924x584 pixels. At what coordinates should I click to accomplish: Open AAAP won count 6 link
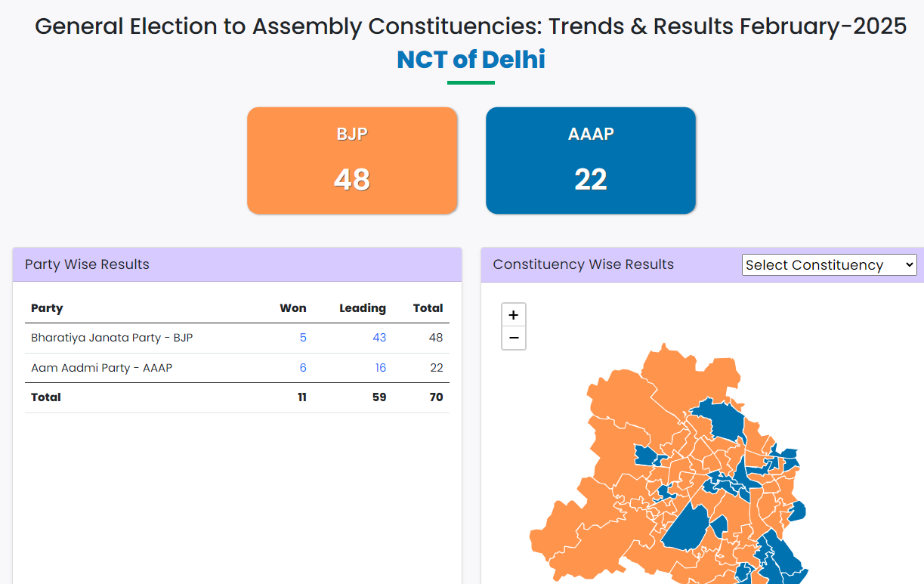tap(303, 368)
